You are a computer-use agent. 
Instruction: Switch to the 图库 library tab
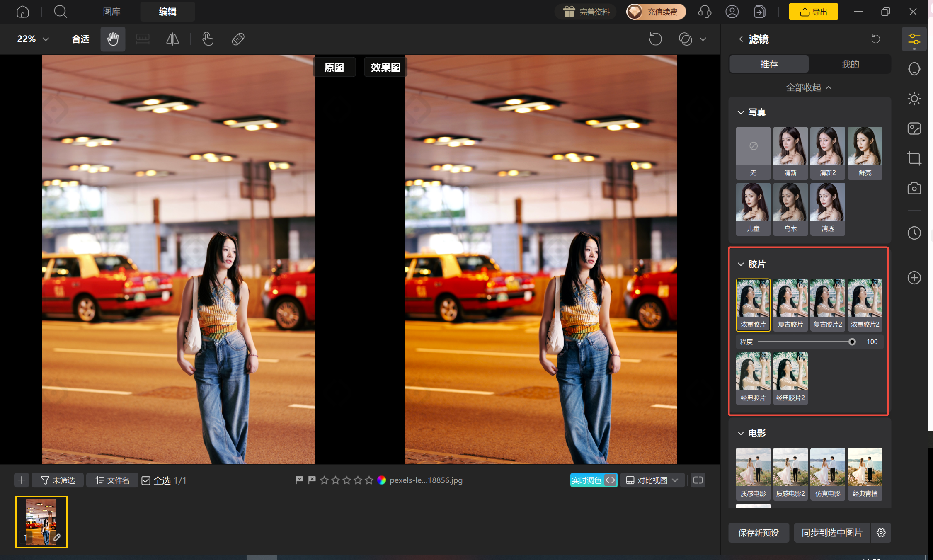(111, 12)
